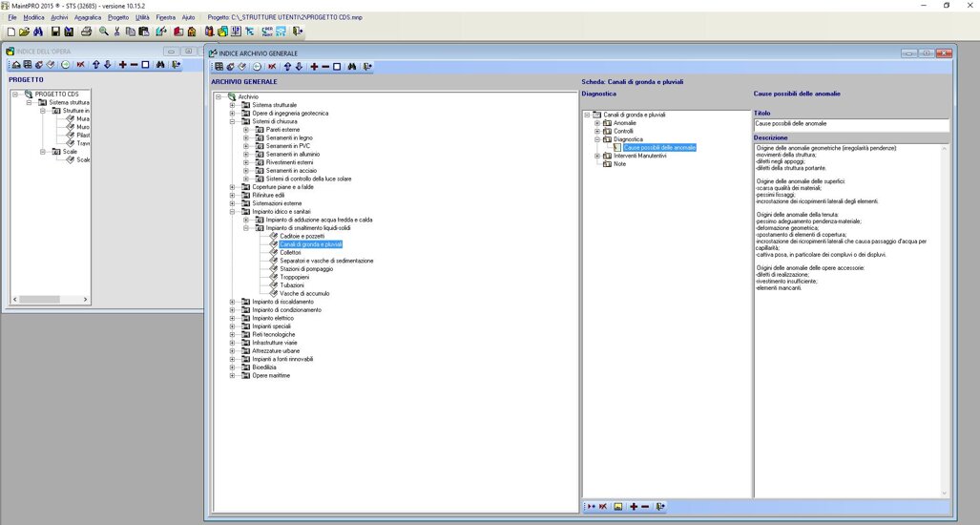Click the Print icon in main toolbar

coord(86,31)
